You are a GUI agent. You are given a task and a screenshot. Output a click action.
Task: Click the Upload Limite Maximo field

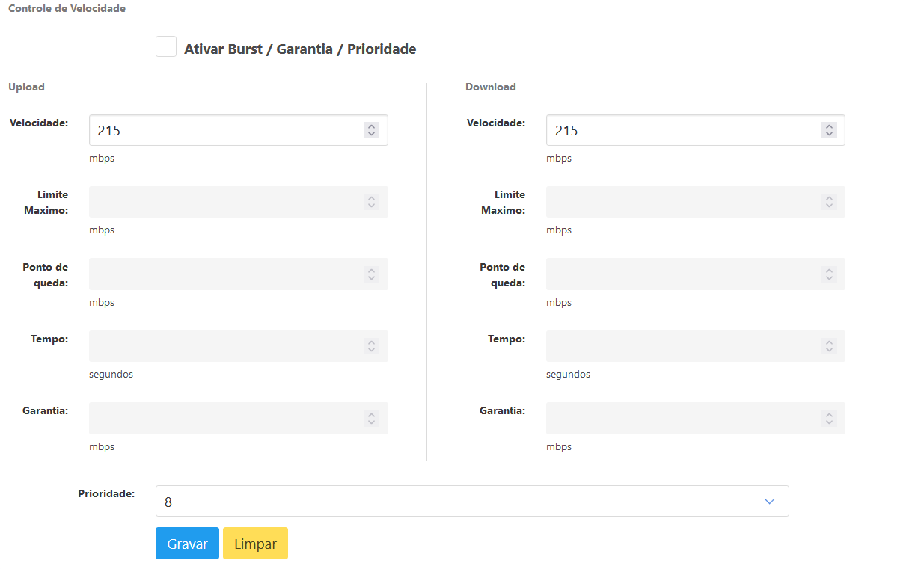pyautogui.click(x=224, y=202)
